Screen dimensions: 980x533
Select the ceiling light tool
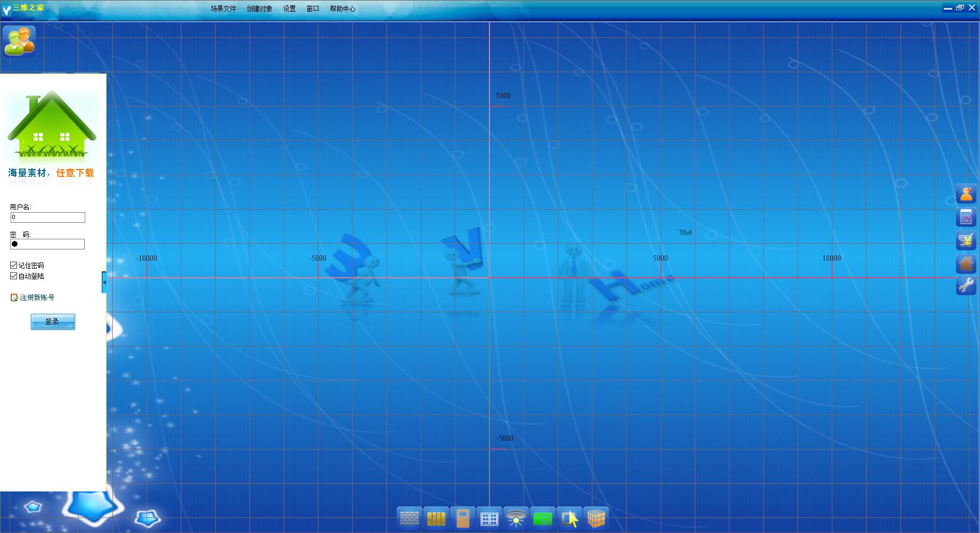[x=516, y=518]
